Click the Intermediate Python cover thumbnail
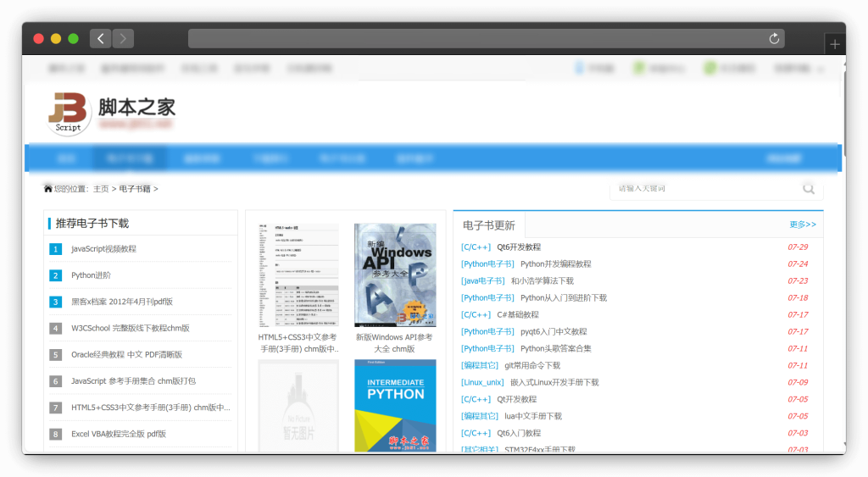 coord(395,406)
